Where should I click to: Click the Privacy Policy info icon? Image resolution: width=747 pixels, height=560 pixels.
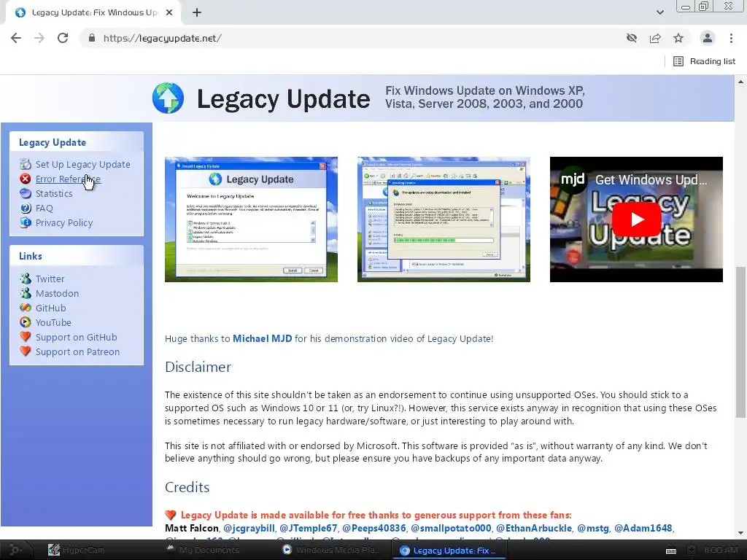(26, 222)
